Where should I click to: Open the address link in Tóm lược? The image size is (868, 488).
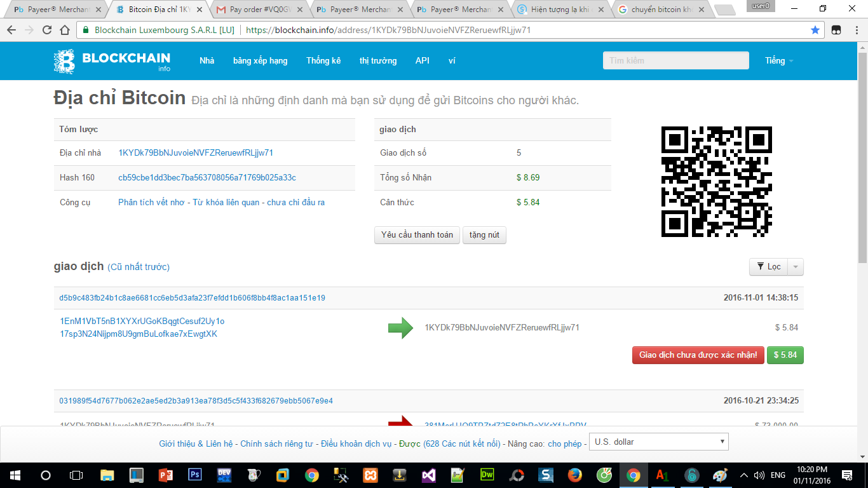pyautogui.click(x=196, y=152)
